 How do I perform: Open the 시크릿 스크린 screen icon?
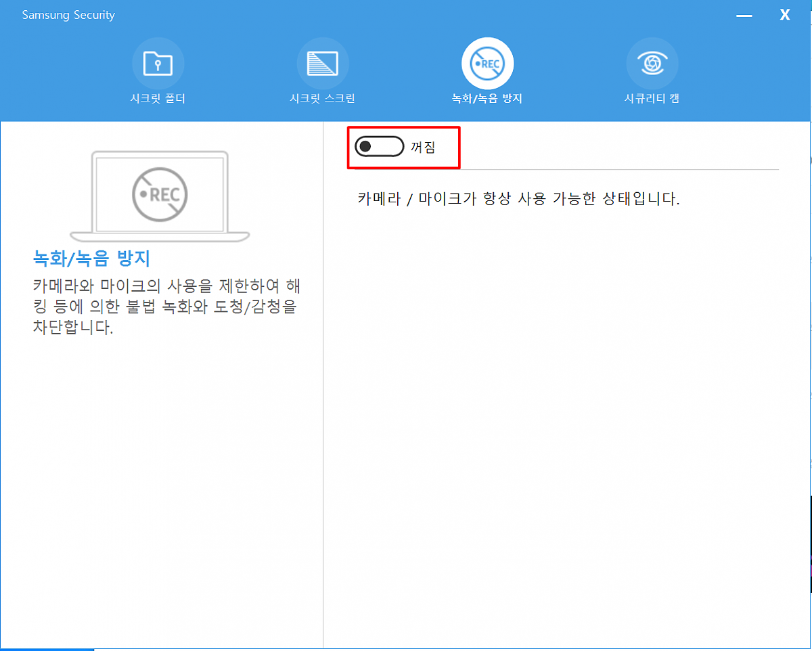coord(323,64)
